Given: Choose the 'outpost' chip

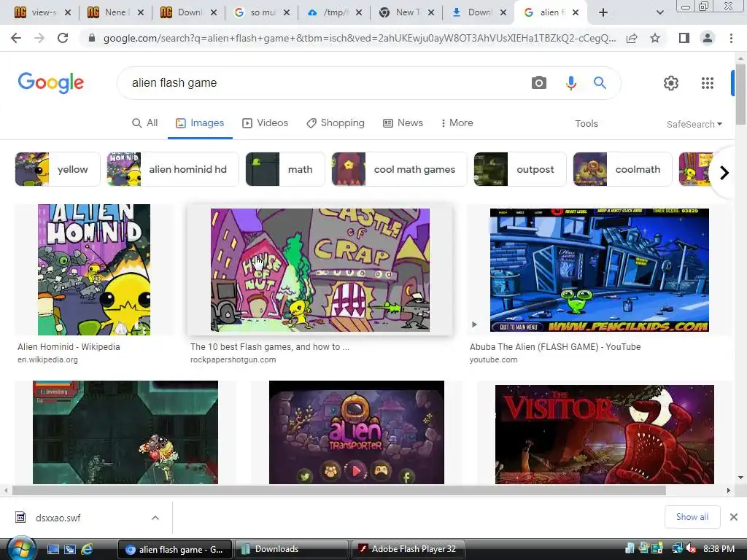Looking at the screenshot, I should [519, 169].
